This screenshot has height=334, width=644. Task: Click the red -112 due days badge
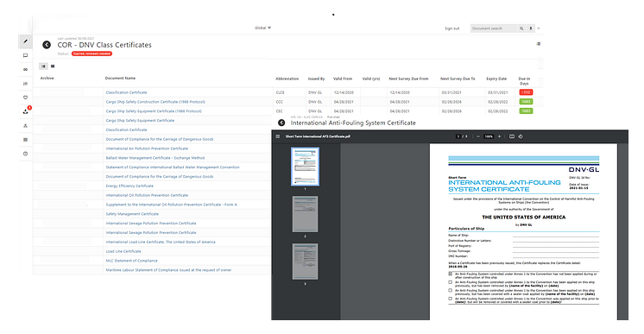[x=526, y=92]
